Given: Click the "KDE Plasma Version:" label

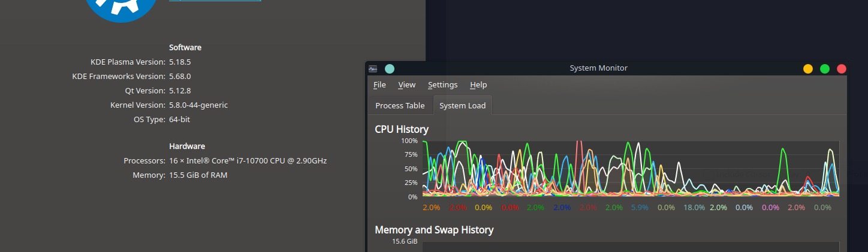Looking at the screenshot, I should [x=128, y=62].
